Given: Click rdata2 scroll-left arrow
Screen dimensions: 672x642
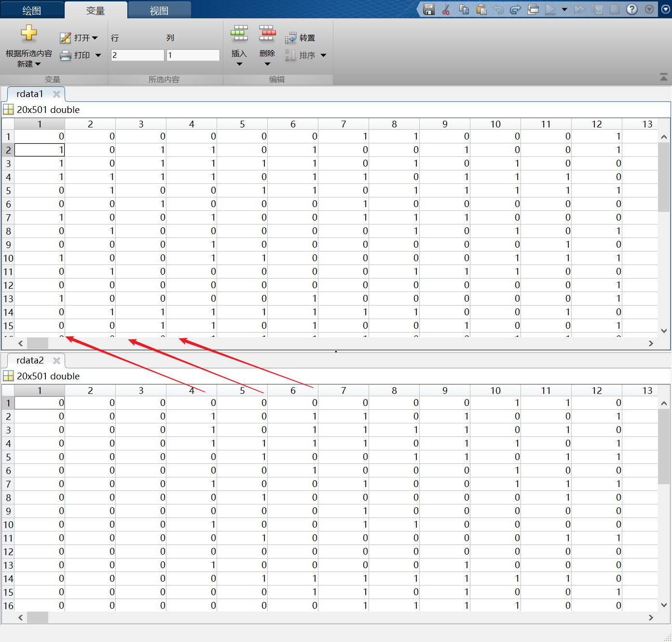Looking at the screenshot, I should tap(20, 617).
